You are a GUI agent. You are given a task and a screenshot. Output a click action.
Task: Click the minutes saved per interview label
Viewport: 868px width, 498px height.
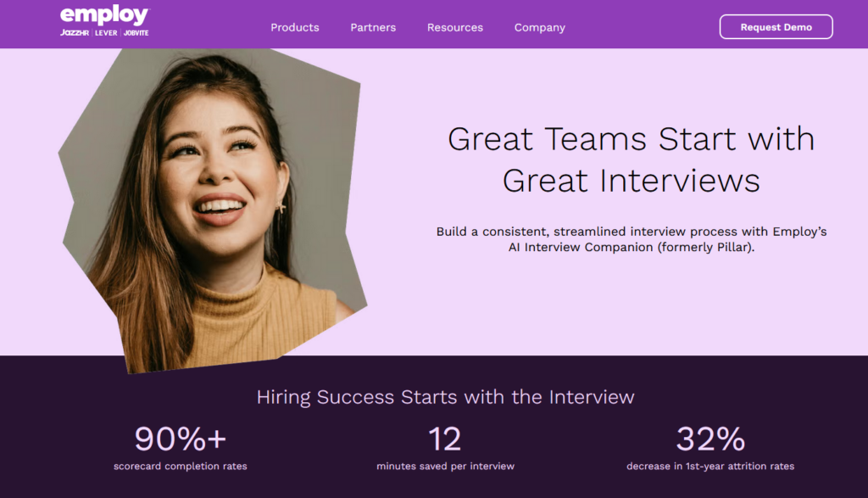click(445, 466)
